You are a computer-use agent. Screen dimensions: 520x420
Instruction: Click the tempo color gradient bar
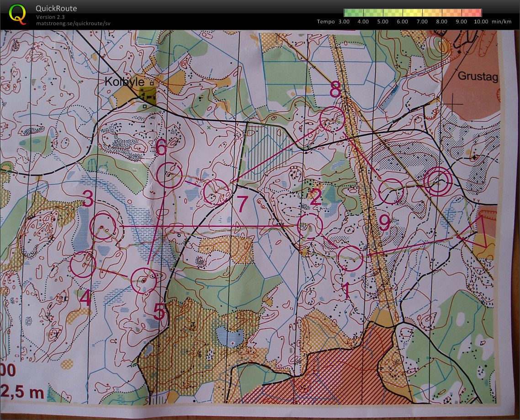pos(413,13)
